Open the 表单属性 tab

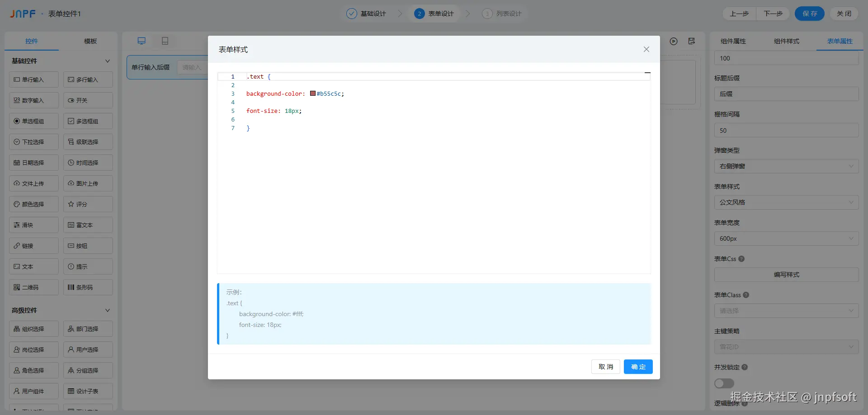coord(840,41)
